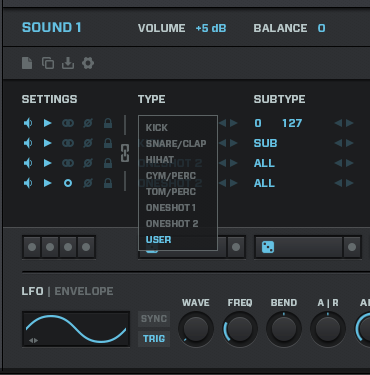Play the second layer sample
The height and width of the screenshot is (375, 370).
click(x=48, y=143)
